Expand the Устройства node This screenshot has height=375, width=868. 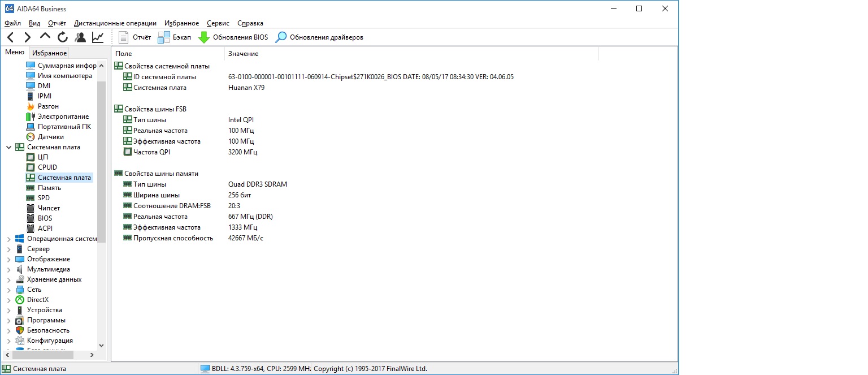8,310
